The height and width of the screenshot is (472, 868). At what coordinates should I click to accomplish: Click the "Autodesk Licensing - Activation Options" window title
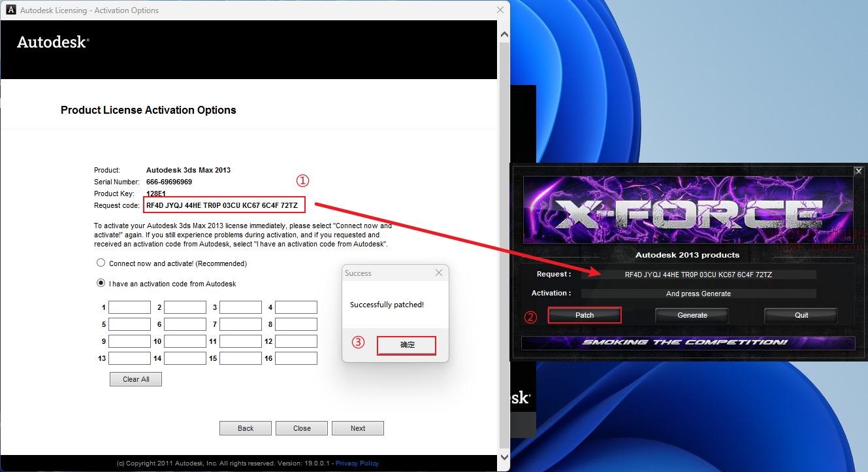click(89, 10)
